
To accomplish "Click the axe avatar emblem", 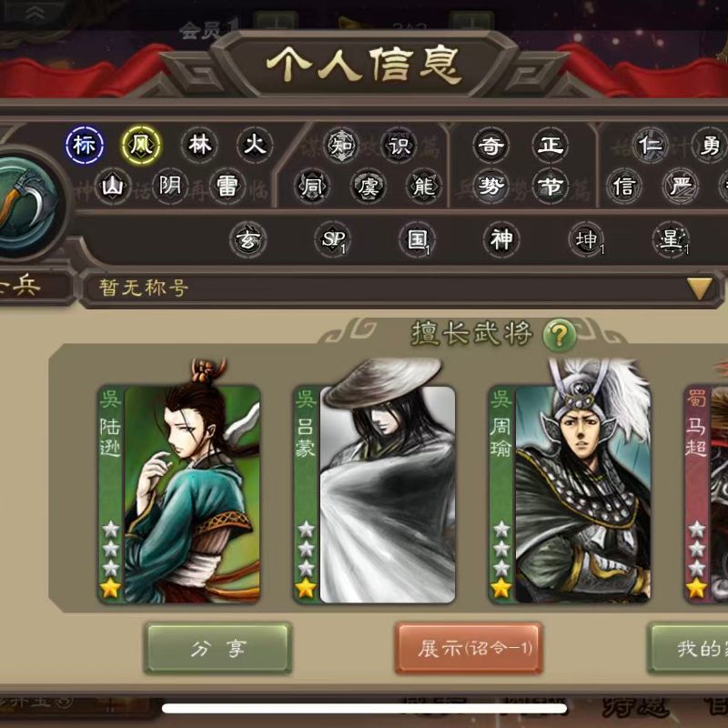I will point(28,204).
